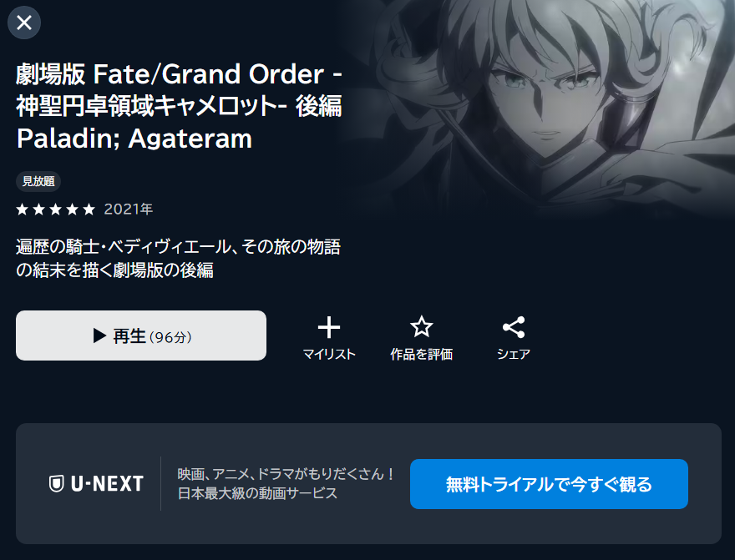Click the 2021年 release year text

pos(129,209)
